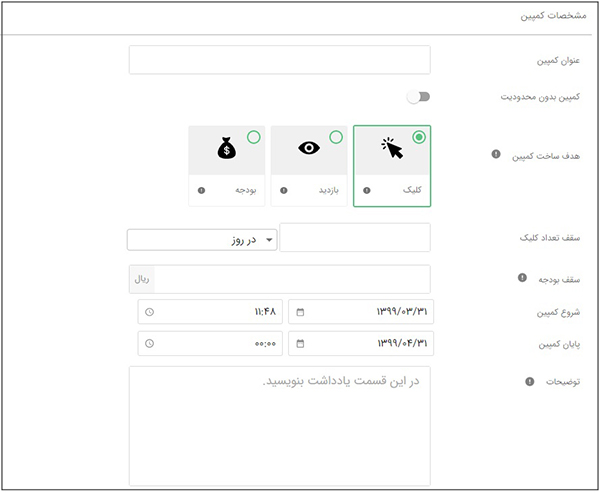
Task: Select the بازدید (view) goal radio button
Action: (x=336, y=137)
